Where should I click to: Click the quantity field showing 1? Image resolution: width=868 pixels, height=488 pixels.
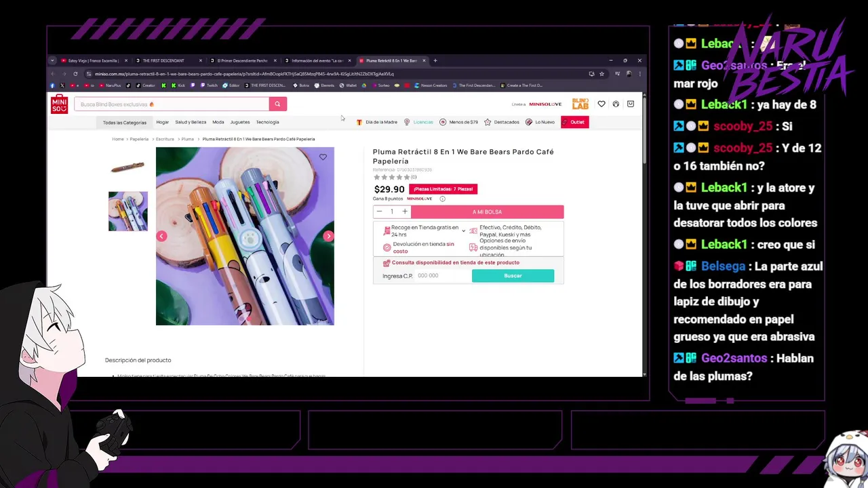pyautogui.click(x=392, y=211)
